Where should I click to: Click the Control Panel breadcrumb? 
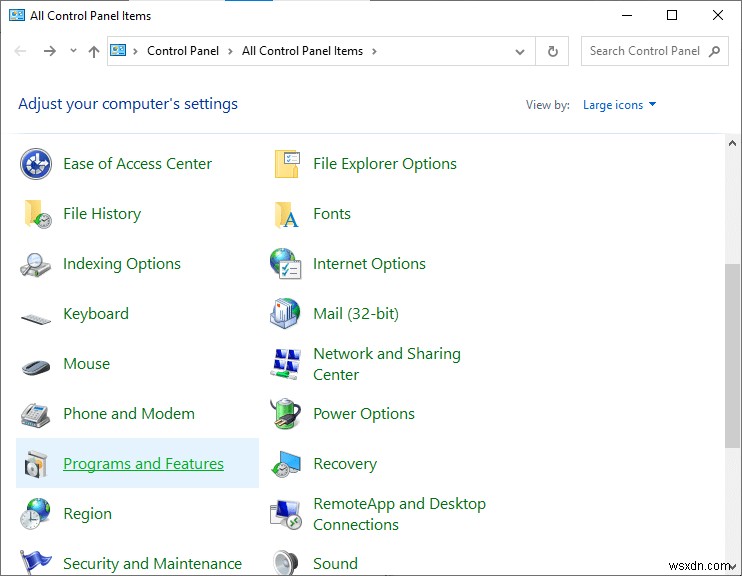[182, 51]
